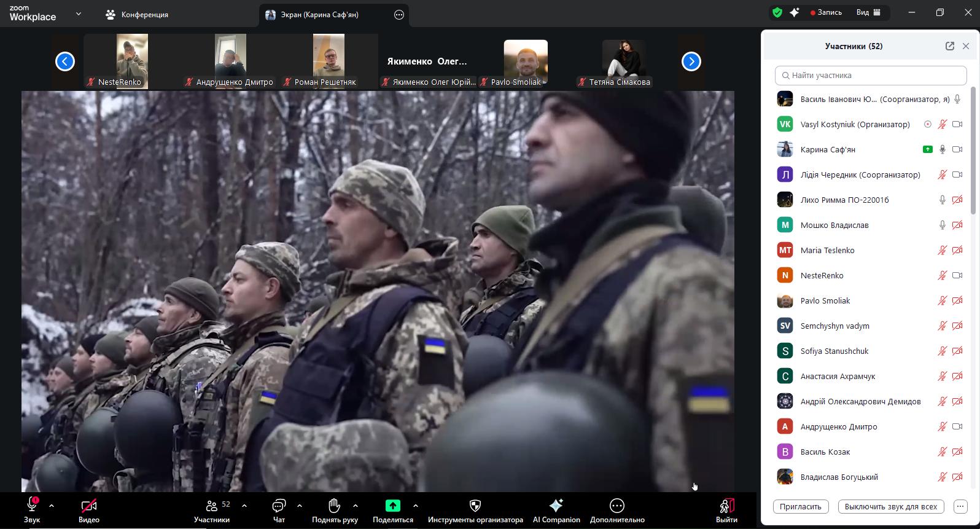Viewport: 980px width, 529px height.
Task: Click the green encryption shield icon
Action: (x=777, y=12)
